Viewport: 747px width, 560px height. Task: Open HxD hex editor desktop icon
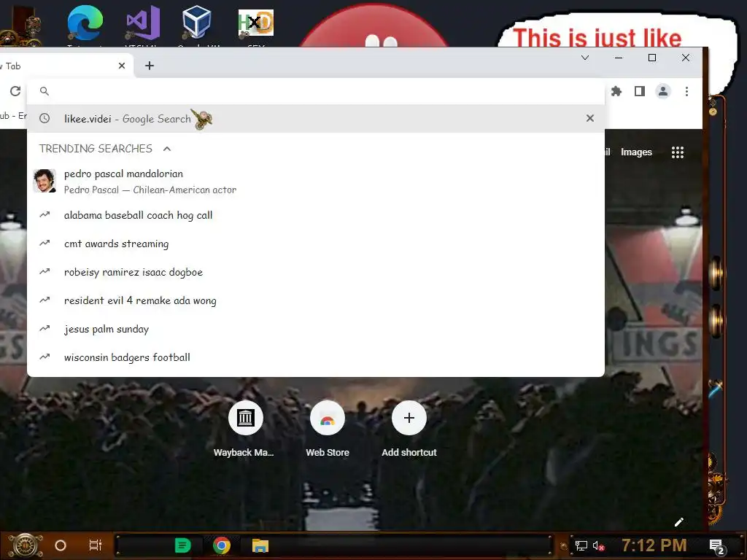click(x=256, y=24)
